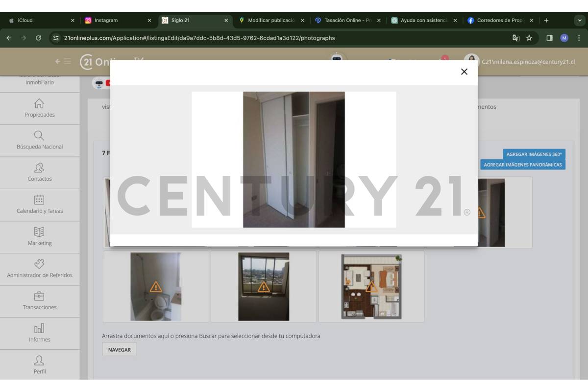Open Informes reports in sidebar
Image resolution: width=588 pixels, height=392 pixels.
coord(40,333)
